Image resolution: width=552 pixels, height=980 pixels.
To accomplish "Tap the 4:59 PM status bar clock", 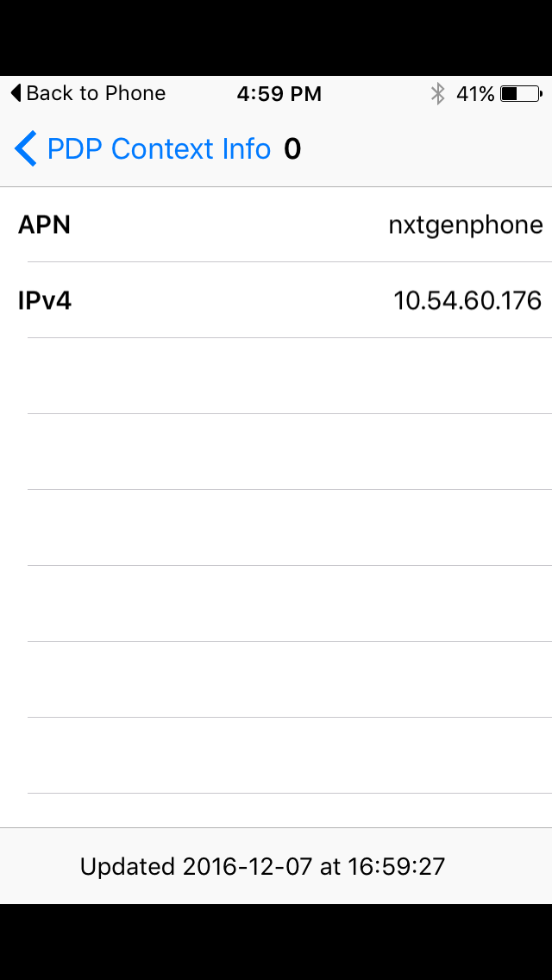I will click(279, 94).
